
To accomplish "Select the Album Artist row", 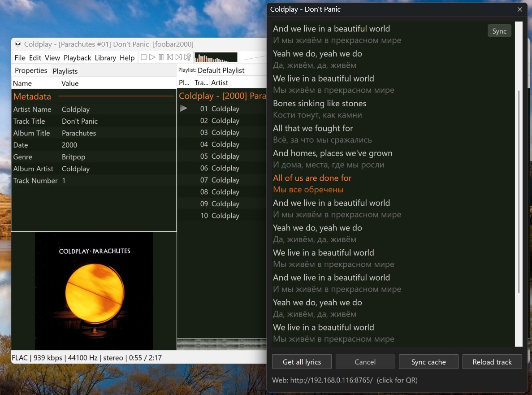I will point(94,169).
